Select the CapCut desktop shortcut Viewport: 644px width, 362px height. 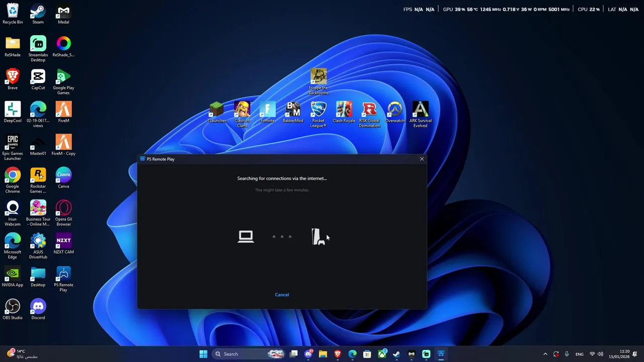[38, 79]
